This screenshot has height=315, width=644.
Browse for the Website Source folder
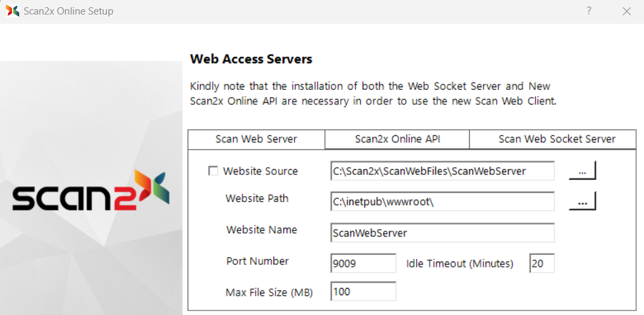pos(582,171)
